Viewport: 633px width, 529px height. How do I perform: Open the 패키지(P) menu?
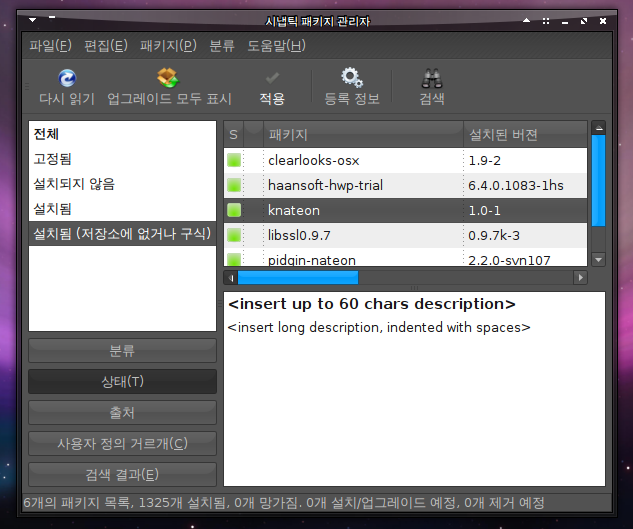168,46
